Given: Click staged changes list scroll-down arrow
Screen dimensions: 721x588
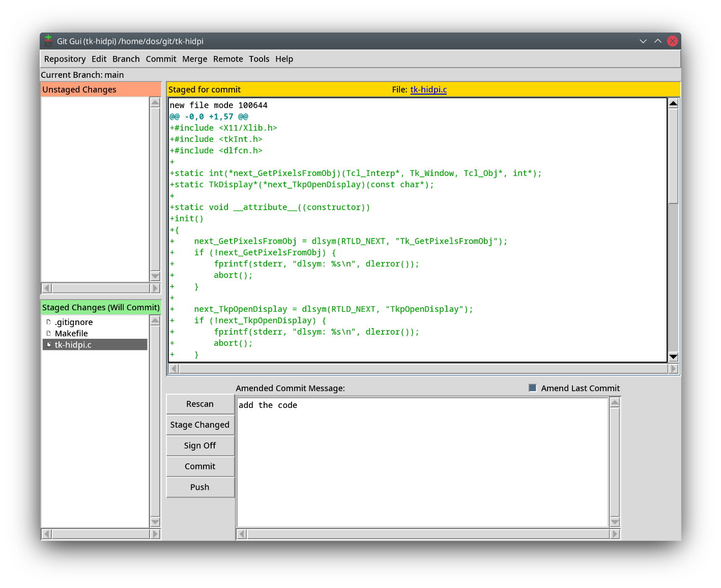Looking at the screenshot, I should pos(155,522).
